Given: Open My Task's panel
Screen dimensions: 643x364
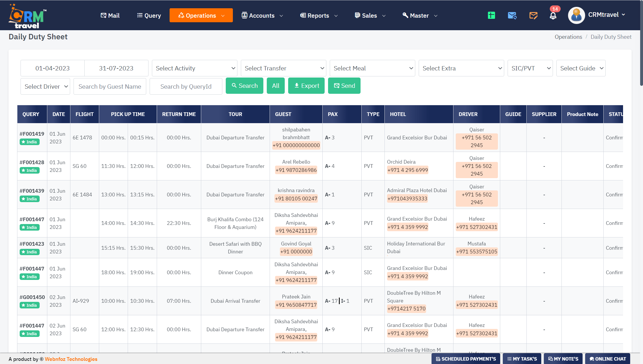Looking at the screenshot, I should (522, 359).
